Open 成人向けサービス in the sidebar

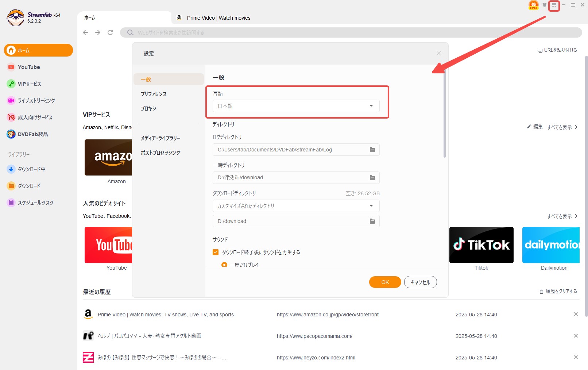pyautogui.click(x=38, y=117)
